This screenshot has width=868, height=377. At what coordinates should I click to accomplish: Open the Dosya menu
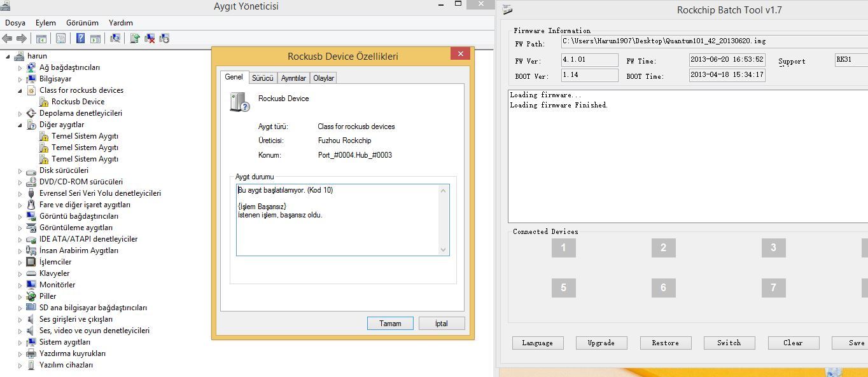point(15,23)
